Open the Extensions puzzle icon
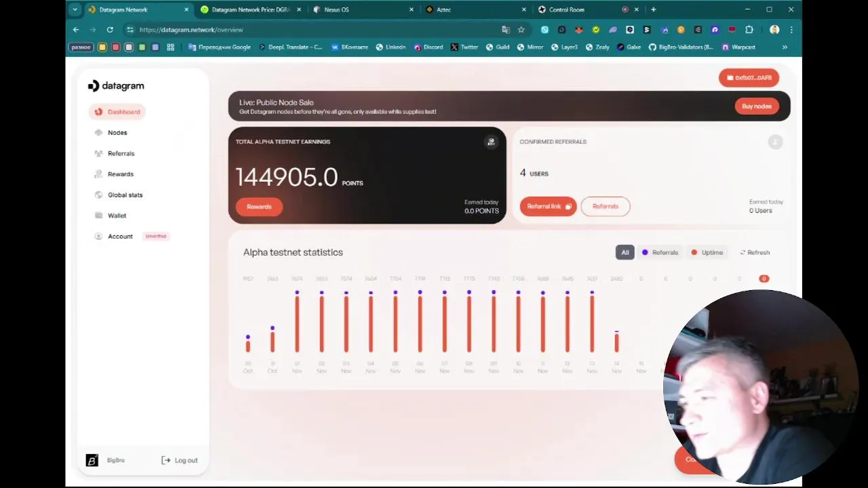Viewport: 868px width, 488px height. tap(749, 30)
